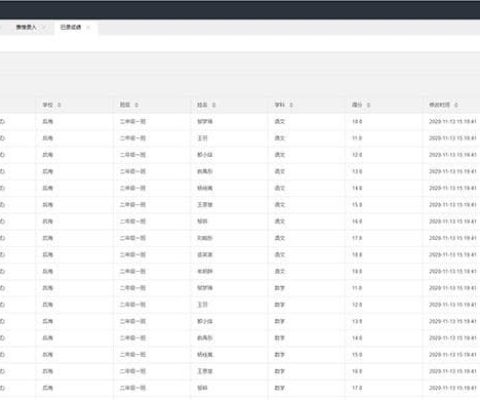Sort by 修改时间 column sort icon
This screenshot has width=480, height=400.
pyautogui.click(x=456, y=105)
